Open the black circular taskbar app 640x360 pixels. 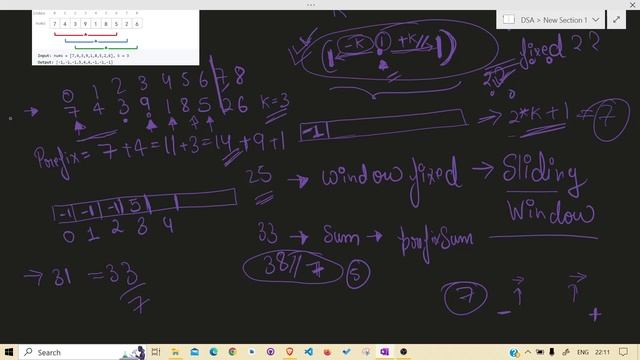[404, 352]
